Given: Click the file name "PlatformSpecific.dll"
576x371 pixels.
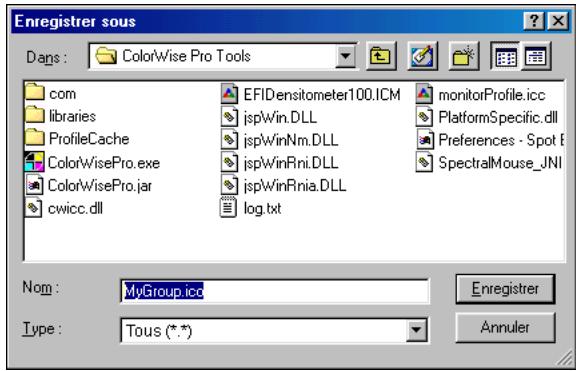Looking at the screenshot, I should point(498,118).
